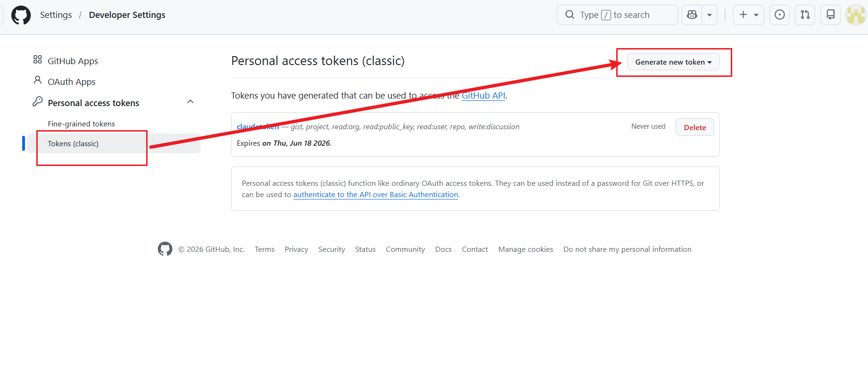The image size is (868, 373).
Task: Go to Fine-grained tokens
Action: [81, 124]
